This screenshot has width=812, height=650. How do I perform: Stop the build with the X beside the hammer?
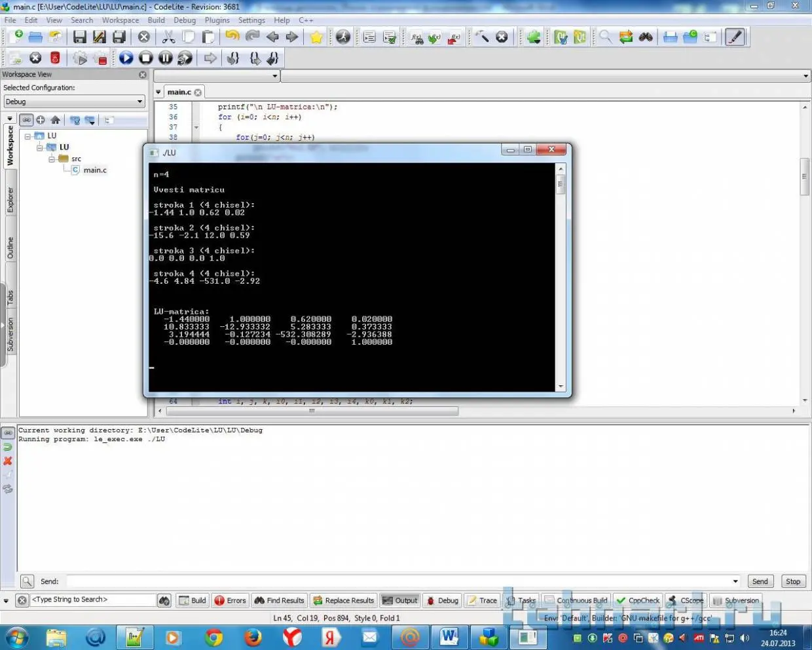point(502,37)
